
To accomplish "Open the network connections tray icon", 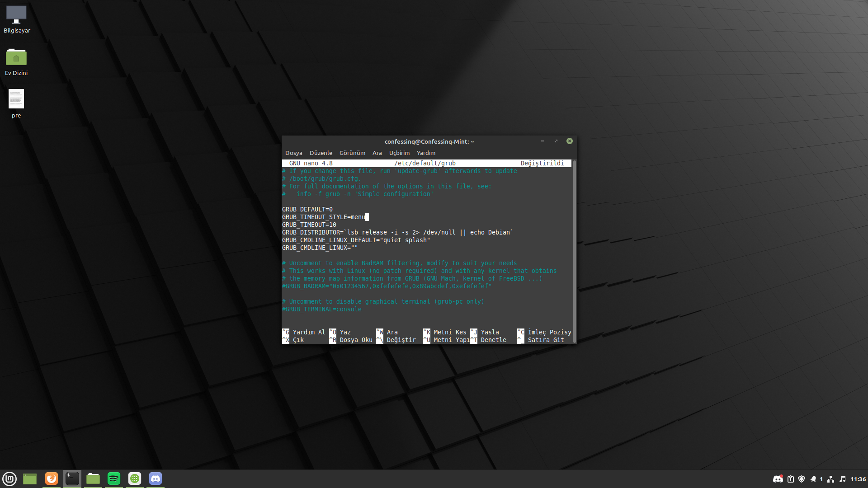I will [831, 479].
